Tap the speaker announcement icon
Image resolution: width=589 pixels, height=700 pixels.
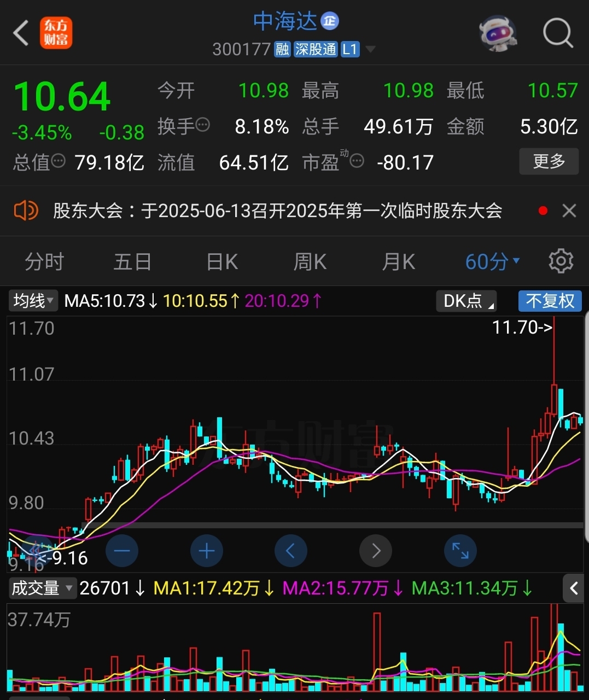coord(26,211)
